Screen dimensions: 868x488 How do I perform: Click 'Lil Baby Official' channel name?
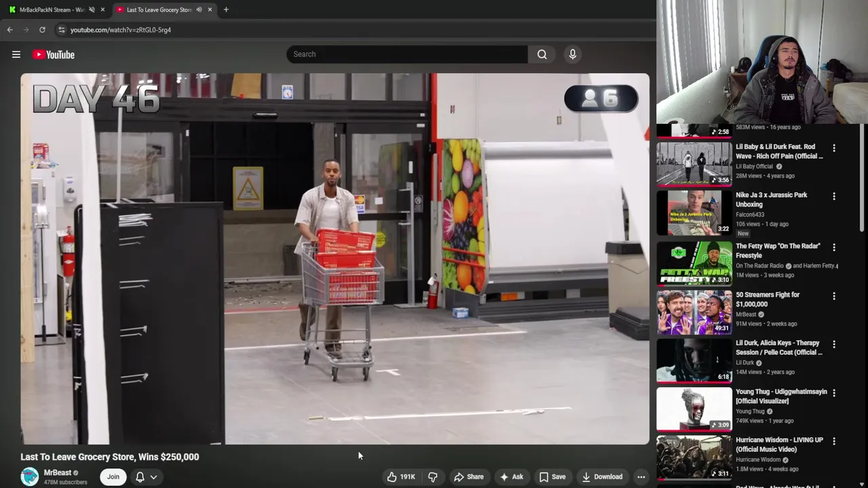[x=754, y=166]
